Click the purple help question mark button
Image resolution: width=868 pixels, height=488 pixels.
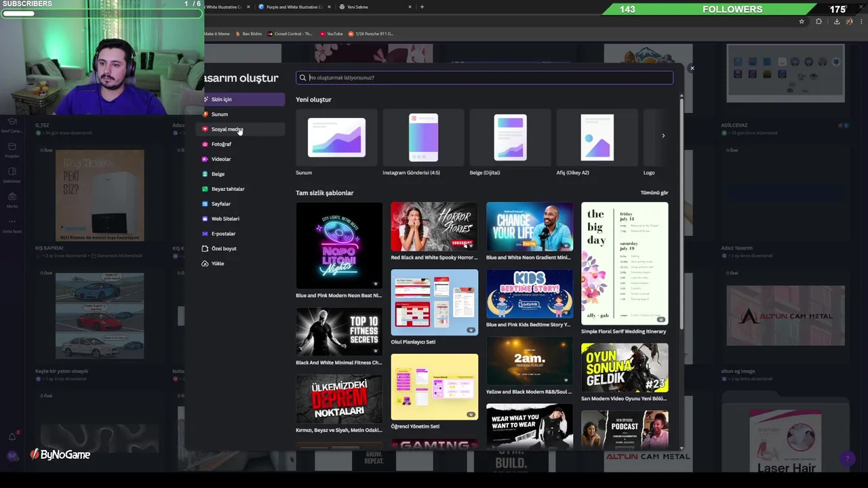click(846, 459)
